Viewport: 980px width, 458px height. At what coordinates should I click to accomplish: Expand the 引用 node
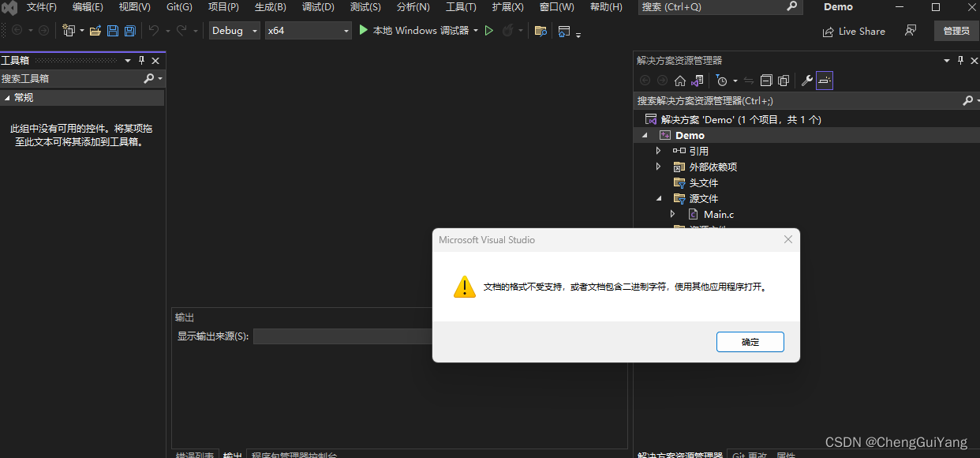(659, 151)
